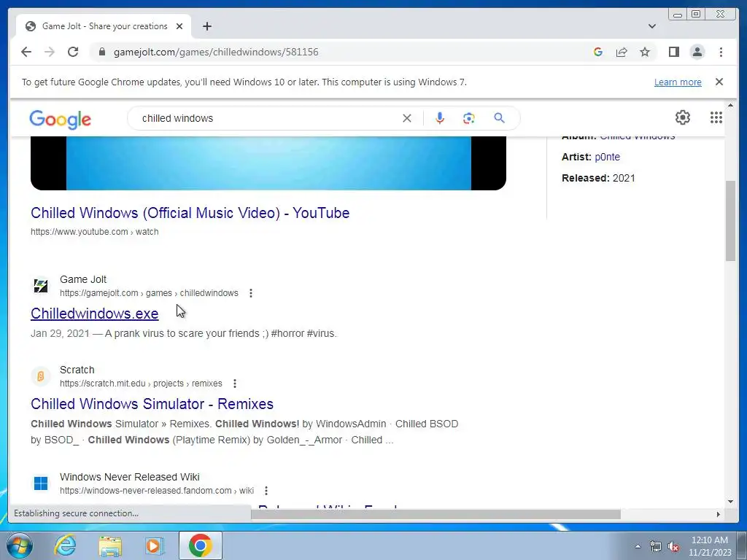Click the horizontal scrollbar thumb
This screenshot has width=747, height=560.
tap(436, 514)
